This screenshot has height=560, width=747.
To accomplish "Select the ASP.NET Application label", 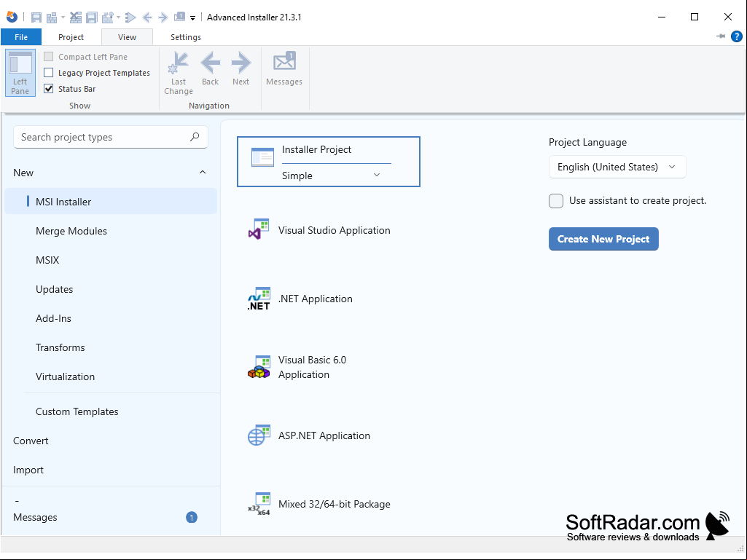I will tap(324, 435).
